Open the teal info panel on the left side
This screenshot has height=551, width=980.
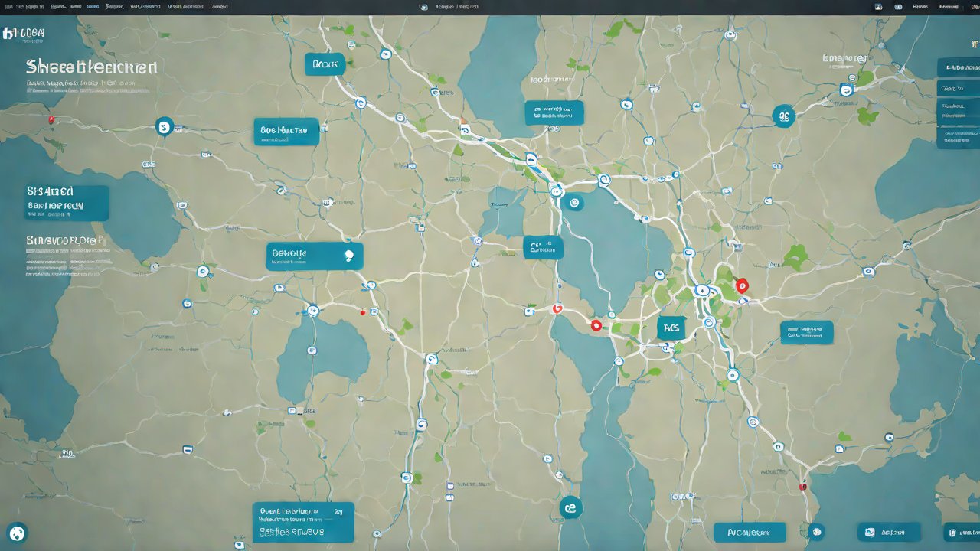click(x=67, y=203)
